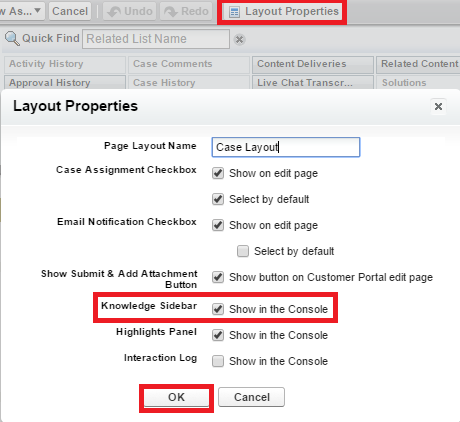The image size is (460, 422).
Task: Clear the Quick Find search box
Action: [x=239, y=39]
